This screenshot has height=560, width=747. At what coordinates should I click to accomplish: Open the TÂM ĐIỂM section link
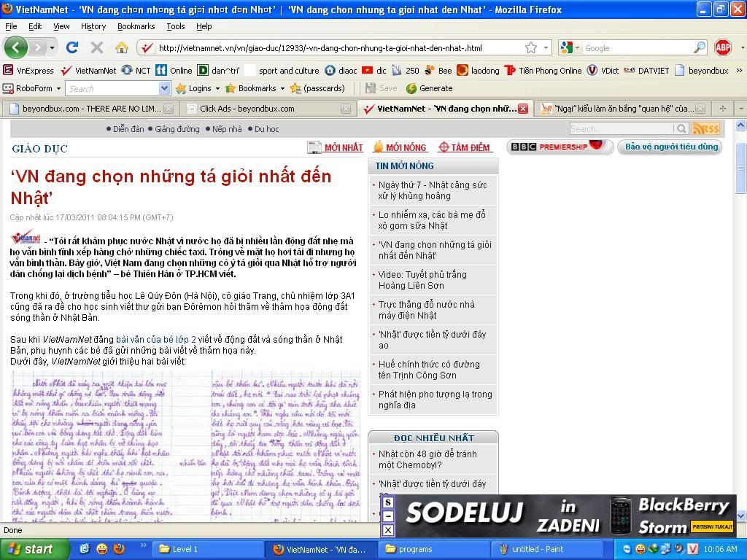(465, 147)
